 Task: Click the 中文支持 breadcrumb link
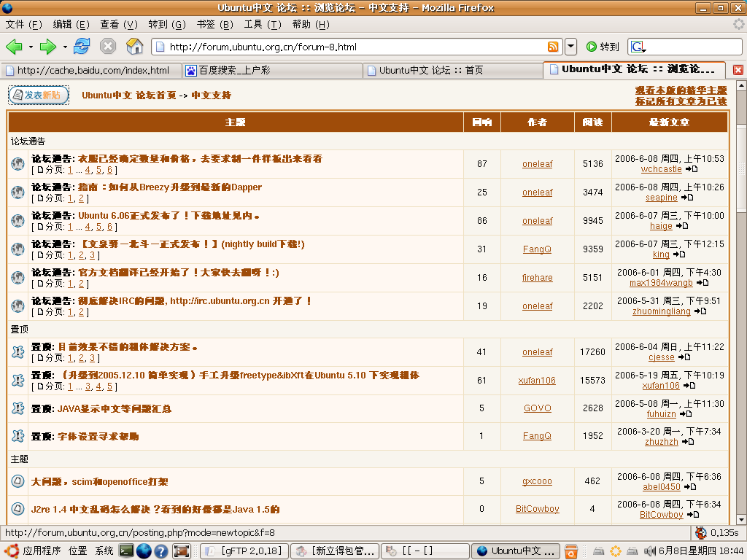point(211,96)
